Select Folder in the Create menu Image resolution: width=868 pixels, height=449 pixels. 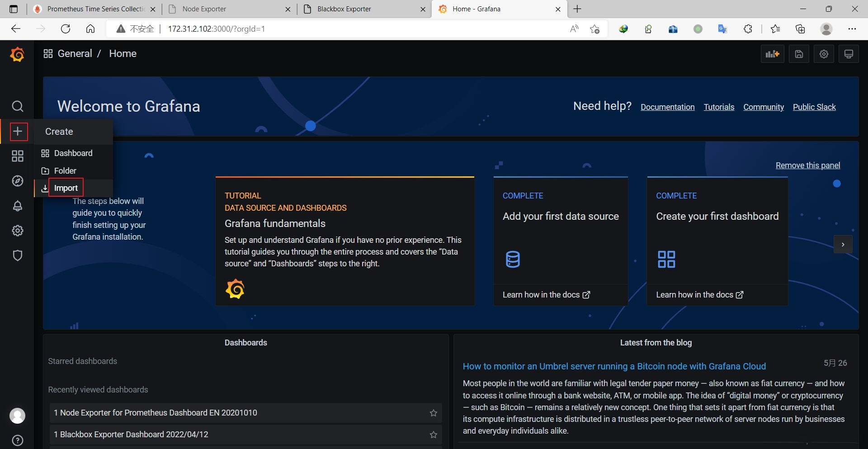[x=73, y=171]
